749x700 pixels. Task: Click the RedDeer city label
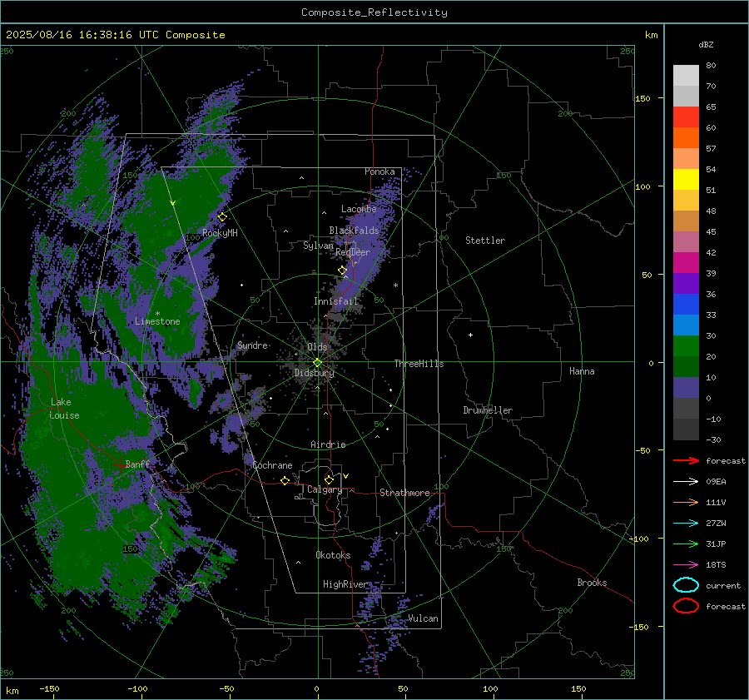coord(353,252)
